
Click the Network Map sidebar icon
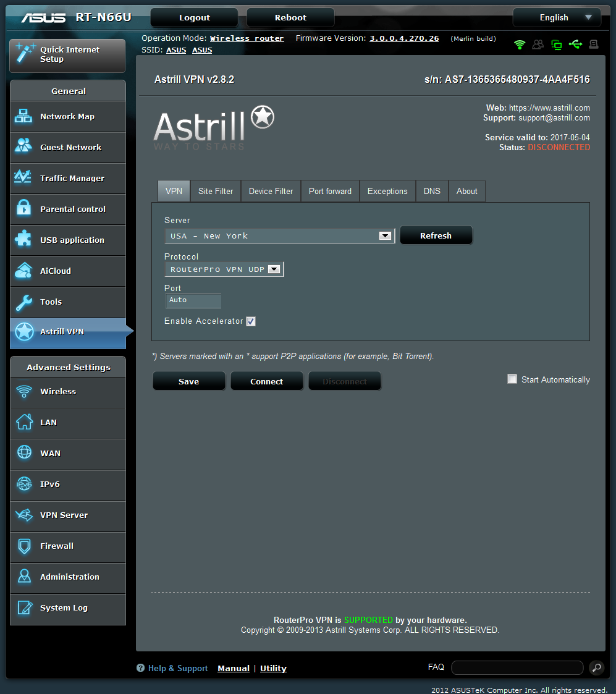pyautogui.click(x=23, y=116)
